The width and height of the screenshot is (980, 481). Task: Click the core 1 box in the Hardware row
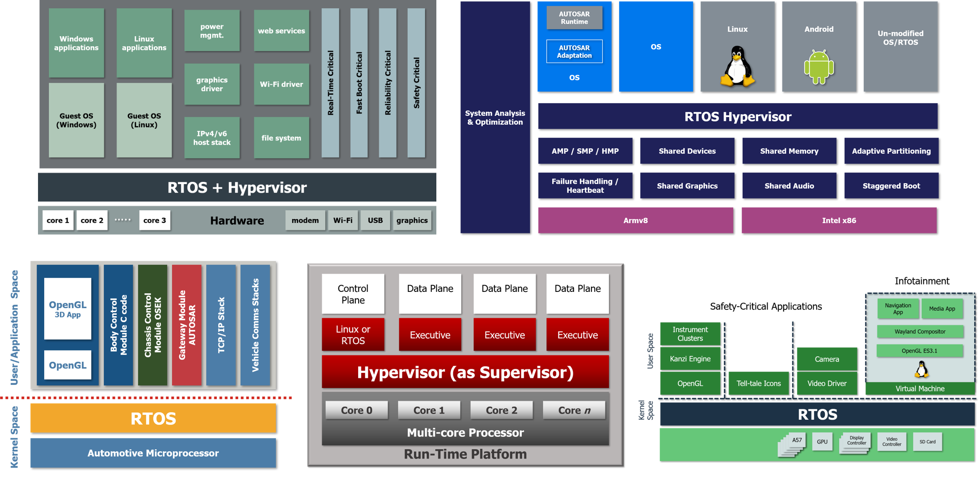tap(58, 220)
